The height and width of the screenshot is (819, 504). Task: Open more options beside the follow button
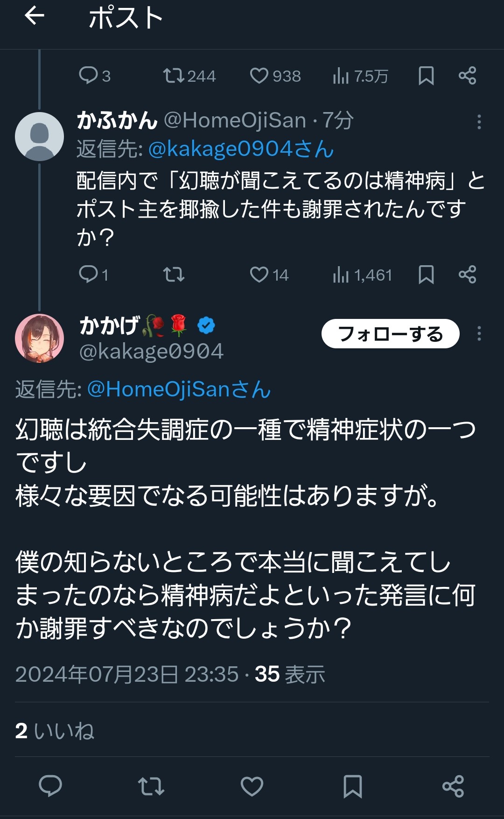(479, 334)
